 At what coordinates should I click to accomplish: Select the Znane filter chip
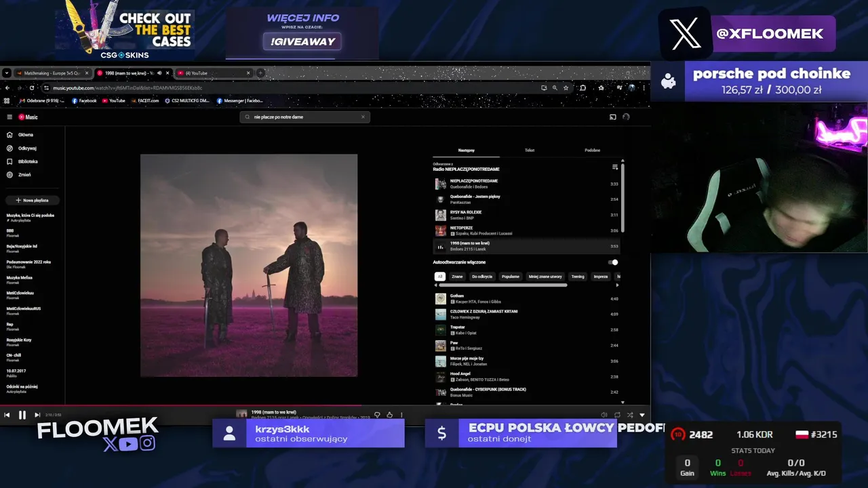pos(457,277)
